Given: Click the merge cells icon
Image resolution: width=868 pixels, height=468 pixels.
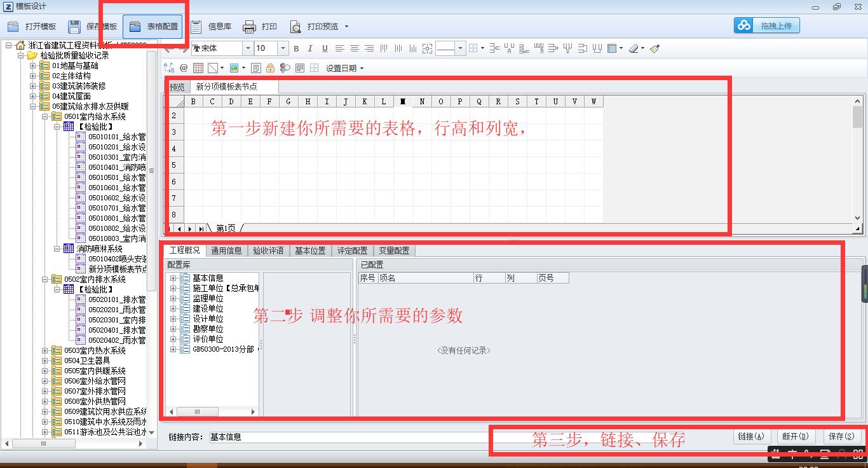Looking at the screenshot, I should click(427, 48).
